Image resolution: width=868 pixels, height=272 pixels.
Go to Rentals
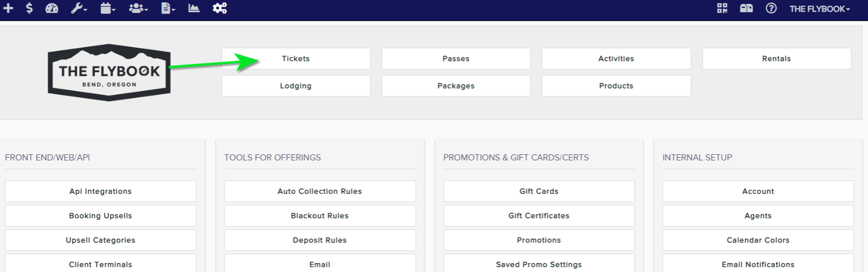tap(777, 58)
